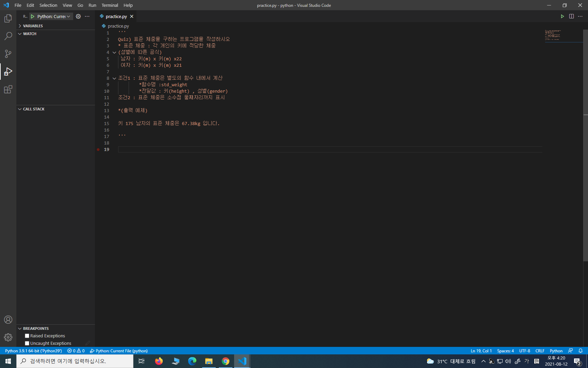The width and height of the screenshot is (588, 368).
Task: Open the Manage gear in activity bar
Action: 8,337
